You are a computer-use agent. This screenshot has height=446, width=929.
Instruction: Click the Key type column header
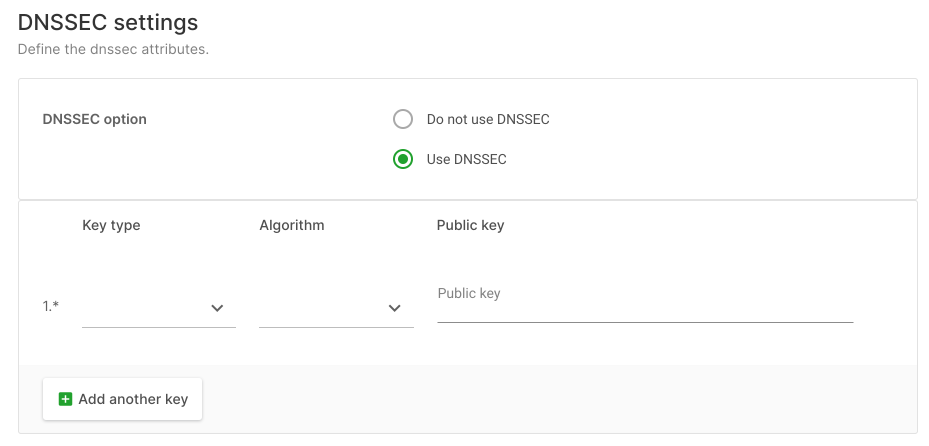(x=111, y=225)
